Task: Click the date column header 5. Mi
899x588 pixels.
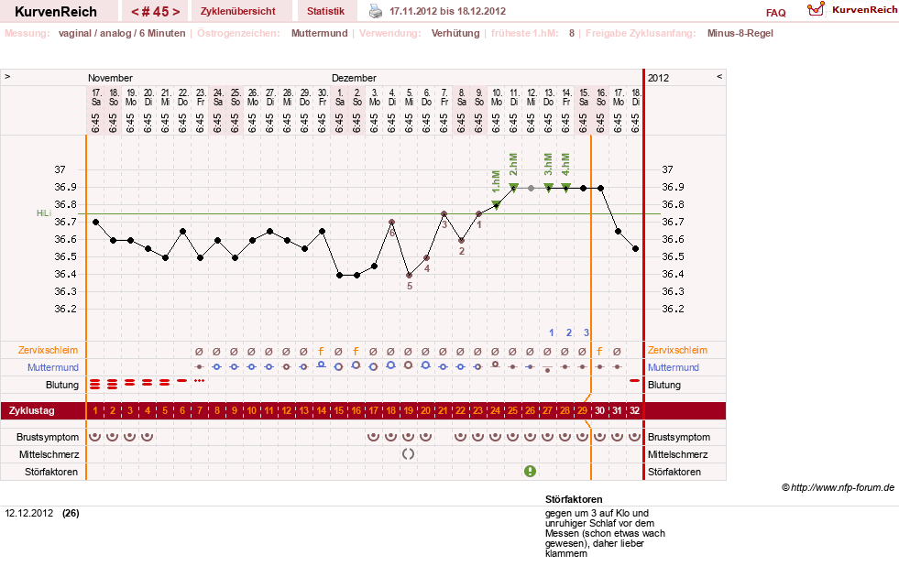Action: point(410,97)
